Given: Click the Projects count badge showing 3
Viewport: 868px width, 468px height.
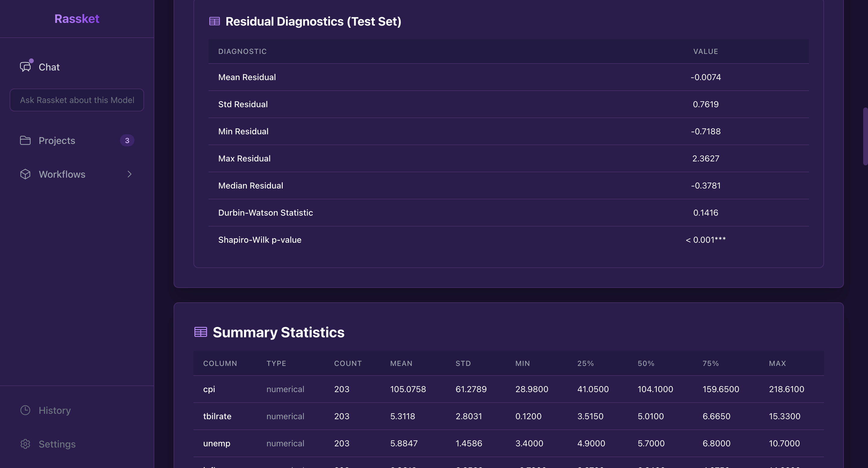Looking at the screenshot, I should tap(127, 140).
